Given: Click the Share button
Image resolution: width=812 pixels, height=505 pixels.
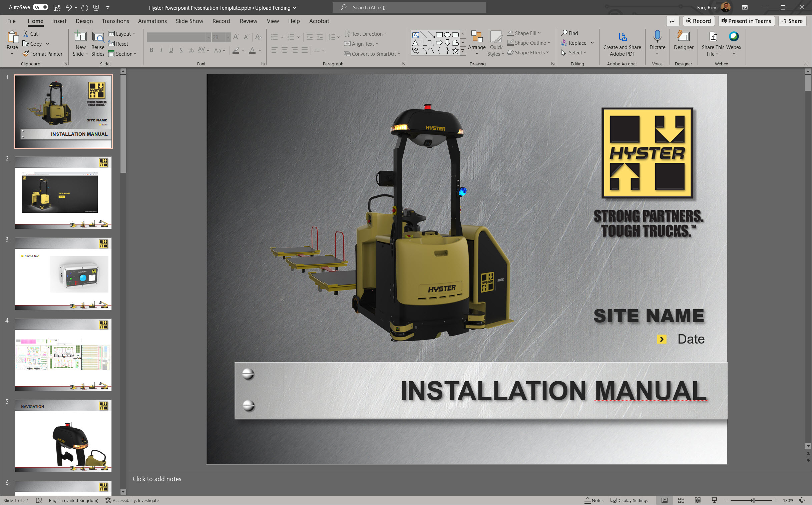Looking at the screenshot, I should click(x=792, y=21).
